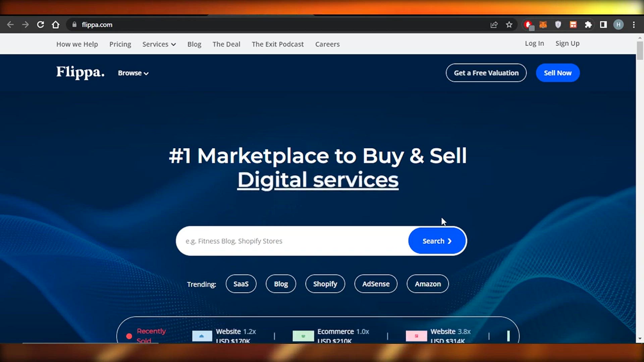Click the browser back arrow
This screenshot has width=644, height=362.
[10, 25]
